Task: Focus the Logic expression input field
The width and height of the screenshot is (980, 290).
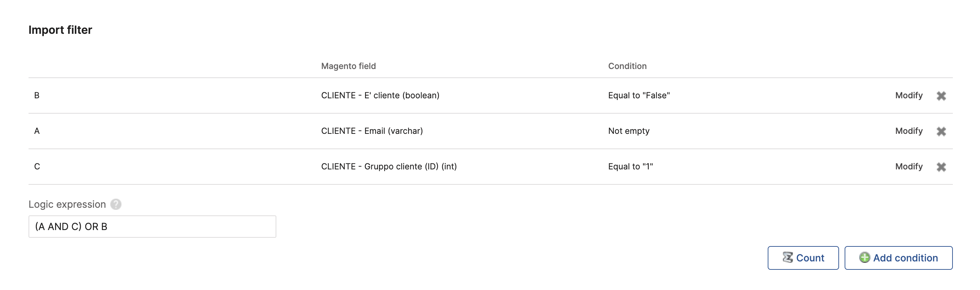Action: (152, 227)
